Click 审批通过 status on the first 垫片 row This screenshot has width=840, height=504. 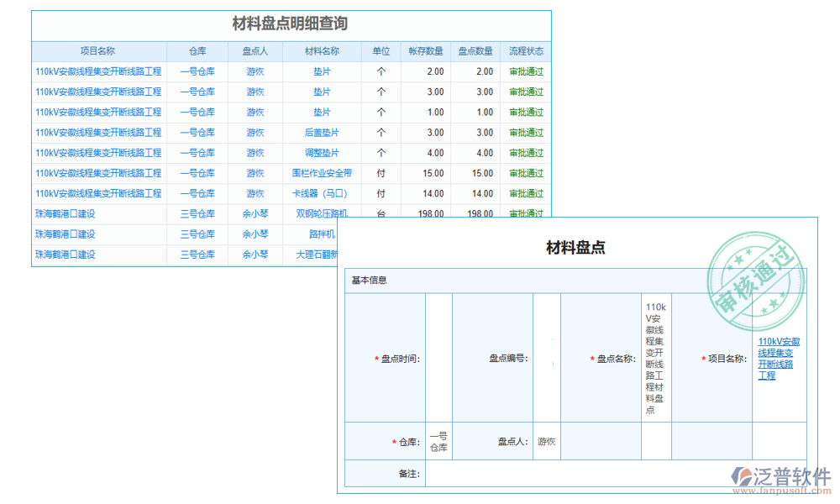[527, 72]
